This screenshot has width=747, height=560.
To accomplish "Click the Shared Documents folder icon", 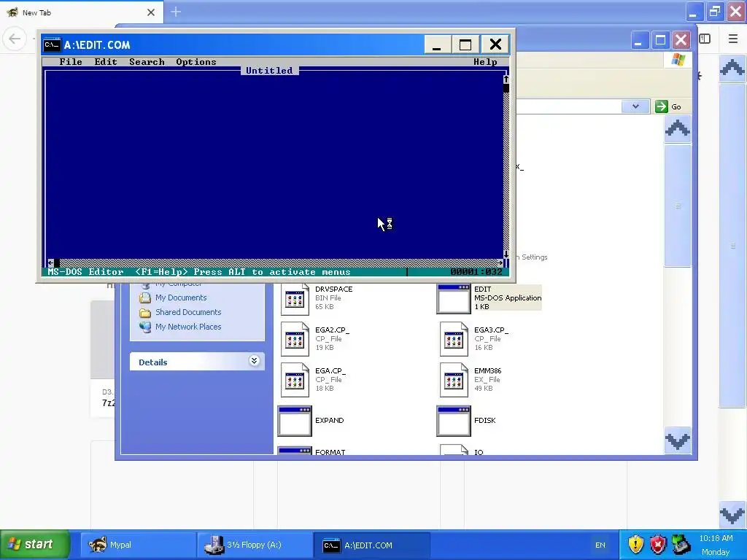I will click(145, 312).
